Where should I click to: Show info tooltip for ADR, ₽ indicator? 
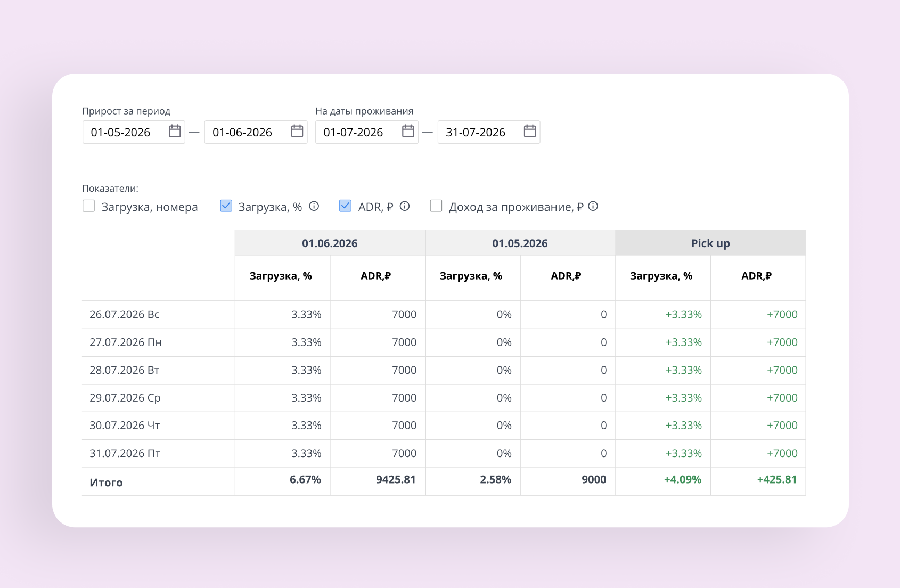tap(405, 206)
